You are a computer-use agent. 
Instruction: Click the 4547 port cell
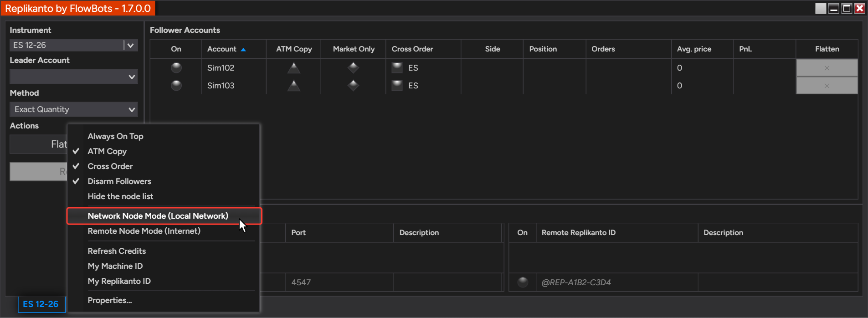pos(339,282)
